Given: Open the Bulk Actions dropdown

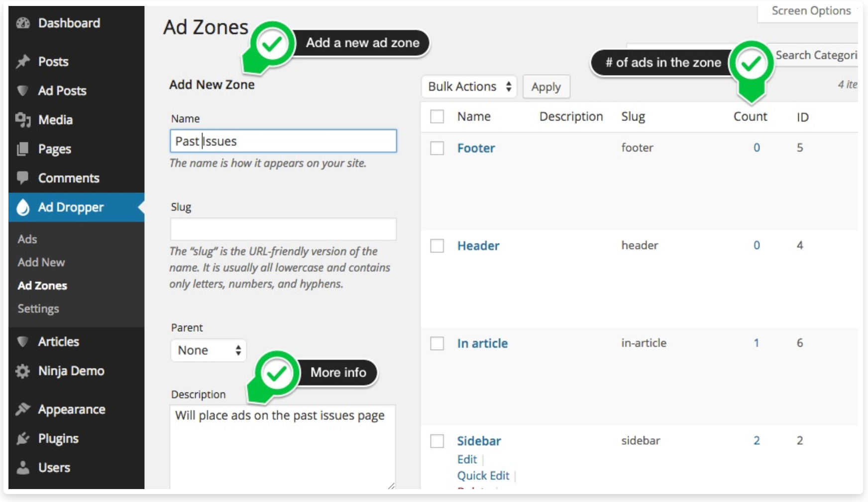Looking at the screenshot, I should [x=469, y=87].
